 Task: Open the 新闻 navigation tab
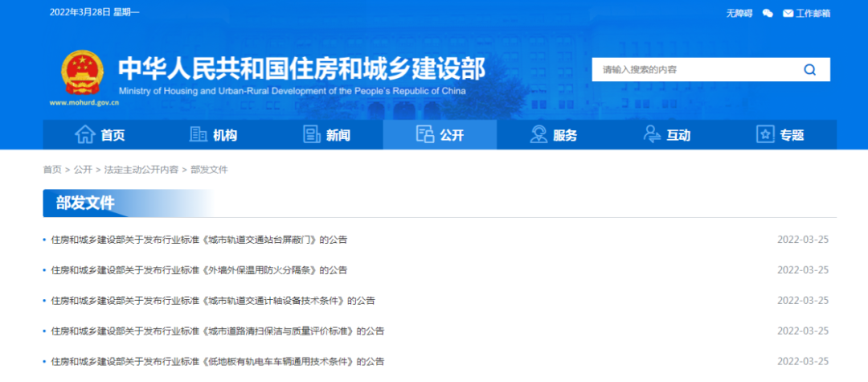click(x=326, y=134)
